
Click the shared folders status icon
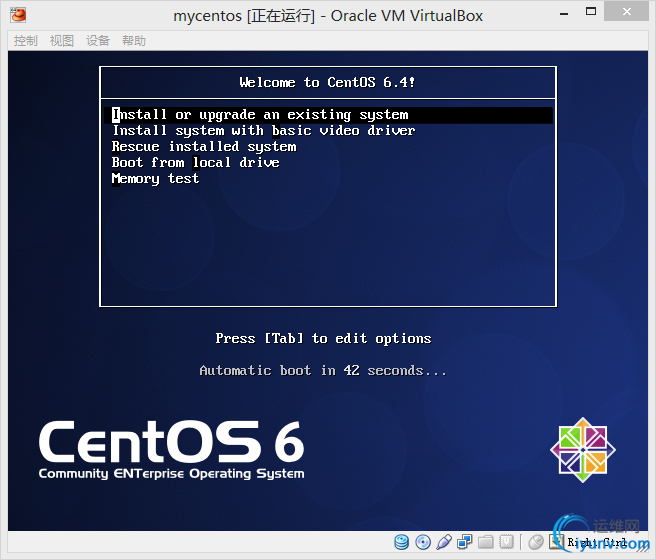(485, 542)
